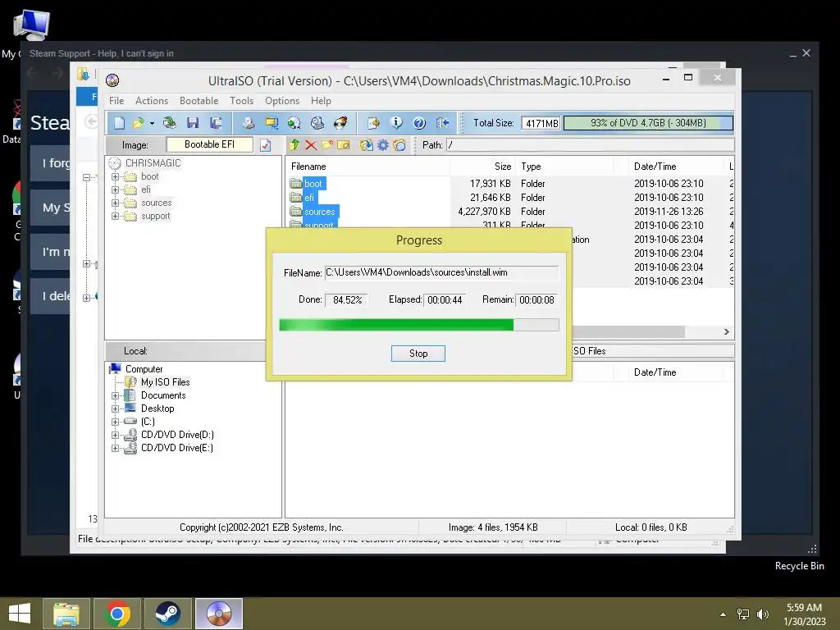
Task: Expand the (C:) drive node
Action: coord(115,422)
